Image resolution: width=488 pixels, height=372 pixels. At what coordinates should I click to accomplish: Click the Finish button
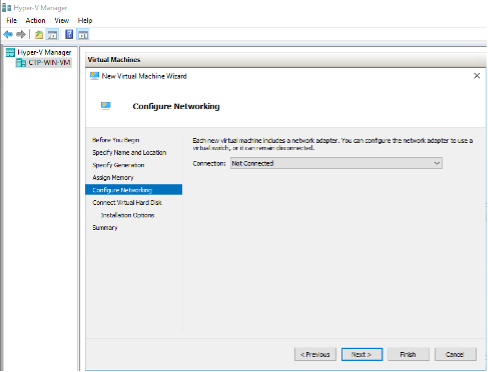(408, 354)
